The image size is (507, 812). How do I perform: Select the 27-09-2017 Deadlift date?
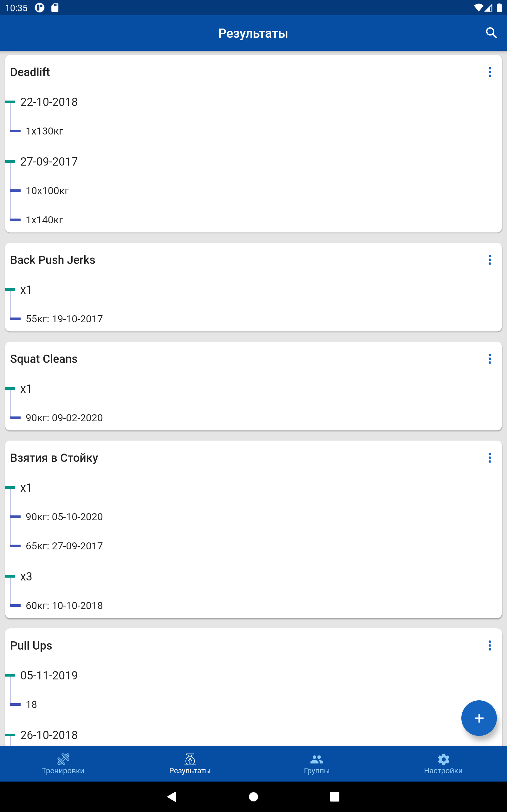click(x=49, y=162)
